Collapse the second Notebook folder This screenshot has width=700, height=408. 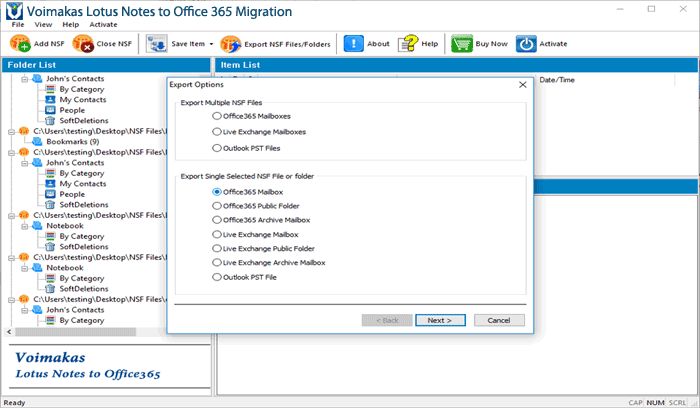[25, 268]
